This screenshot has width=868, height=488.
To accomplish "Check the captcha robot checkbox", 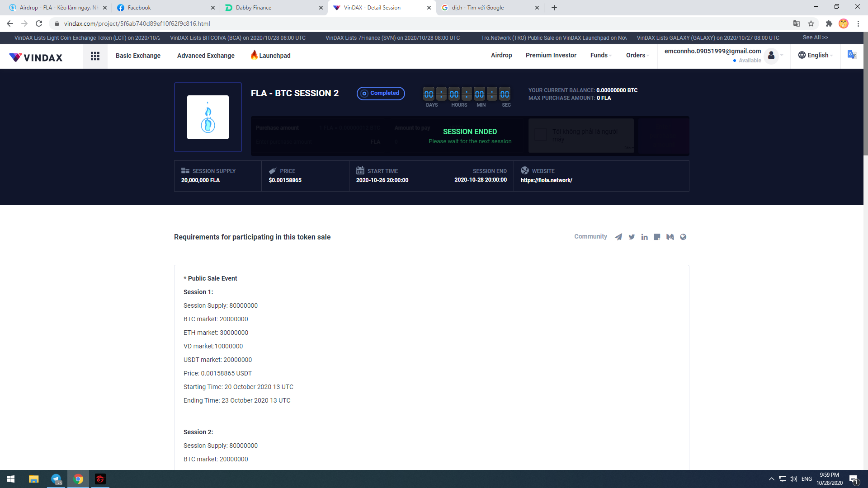I will [x=541, y=135].
